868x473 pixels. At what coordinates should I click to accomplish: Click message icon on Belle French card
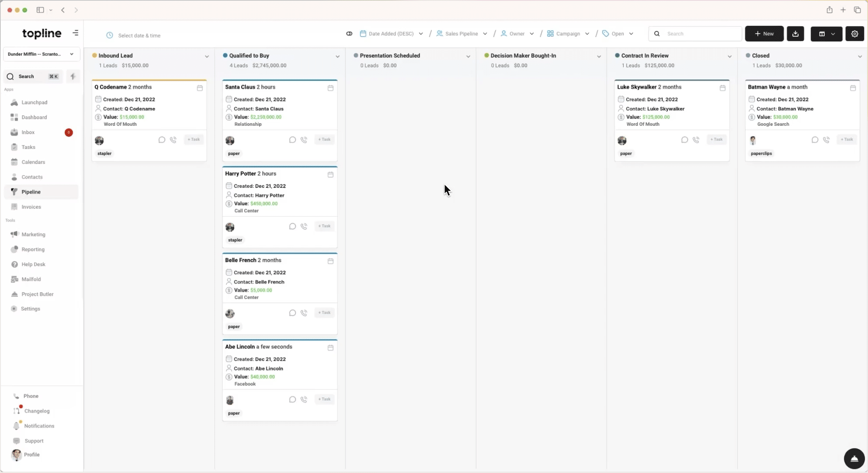pos(292,313)
